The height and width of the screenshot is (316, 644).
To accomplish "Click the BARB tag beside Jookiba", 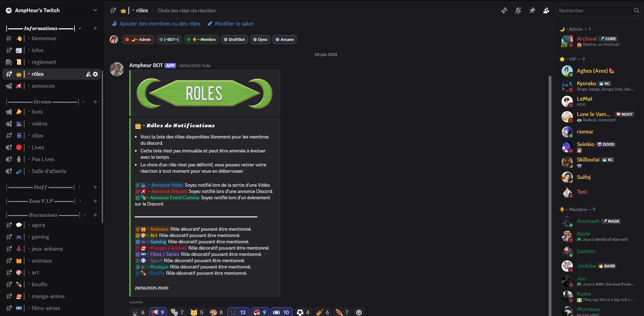I will tap(607, 266).
